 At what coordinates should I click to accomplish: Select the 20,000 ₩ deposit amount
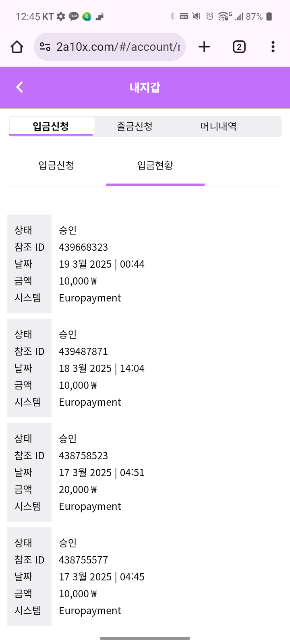pyautogui.click(x=78, y=489)
